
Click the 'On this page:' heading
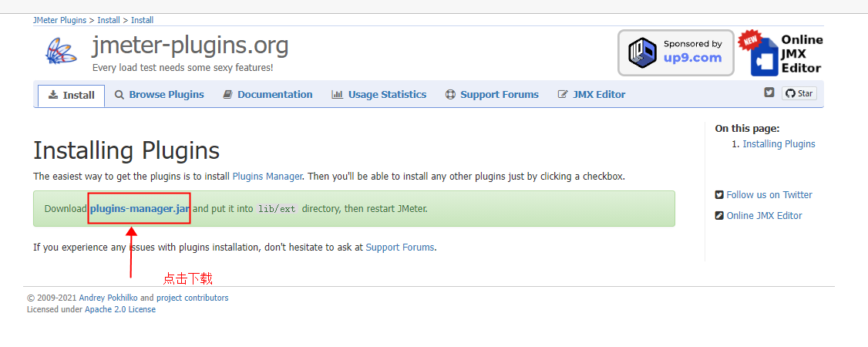click(x=747, y=129)
